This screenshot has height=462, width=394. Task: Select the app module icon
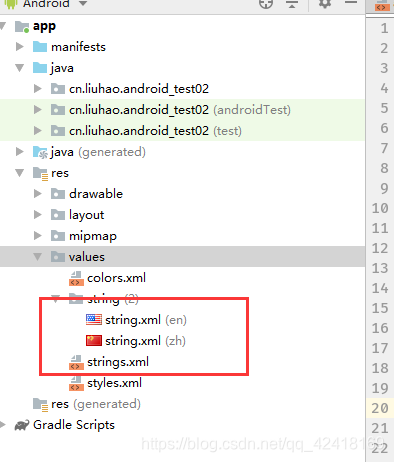click(22, 27)
